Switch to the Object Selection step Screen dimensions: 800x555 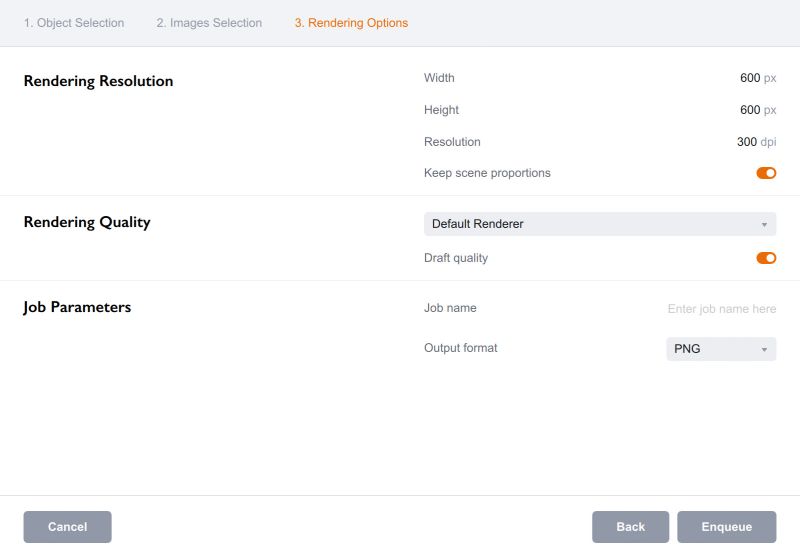point(74,23)
